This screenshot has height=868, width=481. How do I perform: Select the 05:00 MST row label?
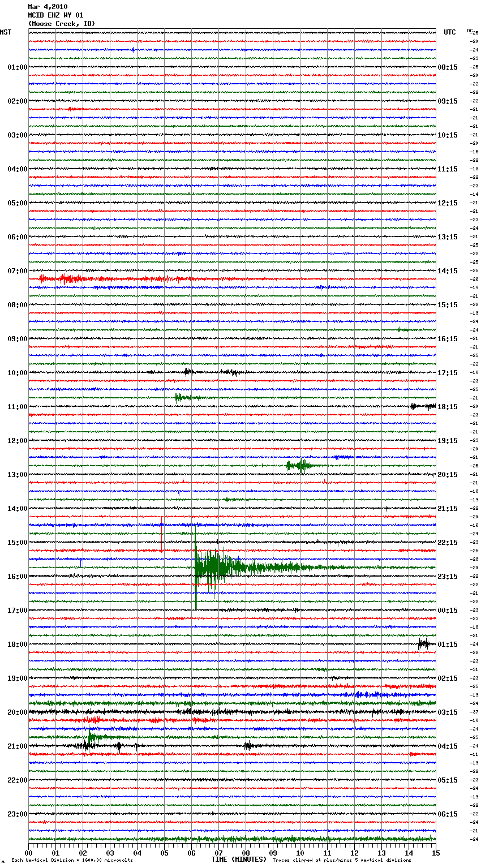pyautogui.click(x=18, y=203)
